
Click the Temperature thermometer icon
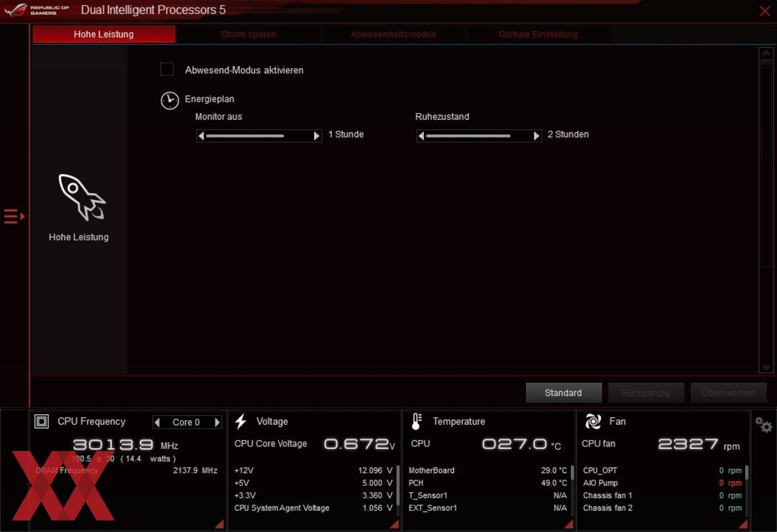pyautogui.click(x=417, y=421)
